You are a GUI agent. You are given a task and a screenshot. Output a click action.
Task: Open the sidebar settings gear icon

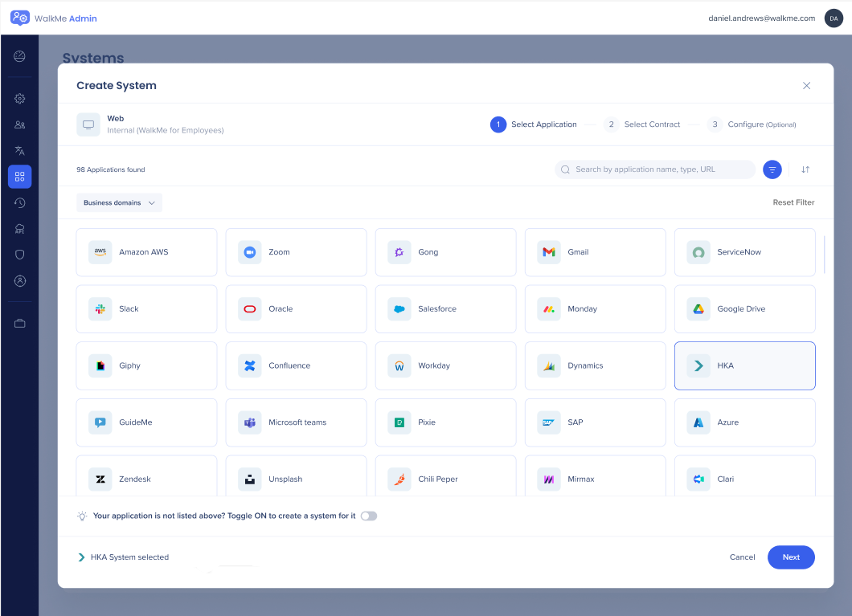(x=20, y=99)
